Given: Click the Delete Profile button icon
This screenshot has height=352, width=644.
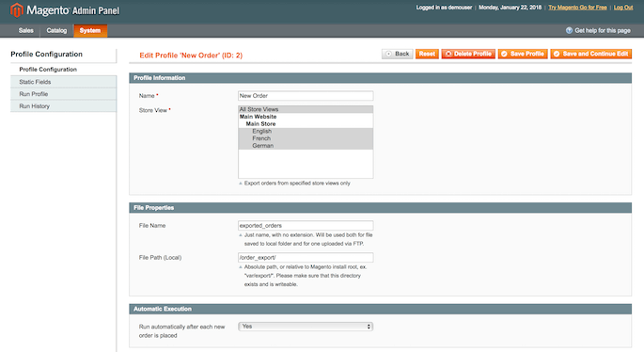Looking at the screenshot, I should pos(448,54).
